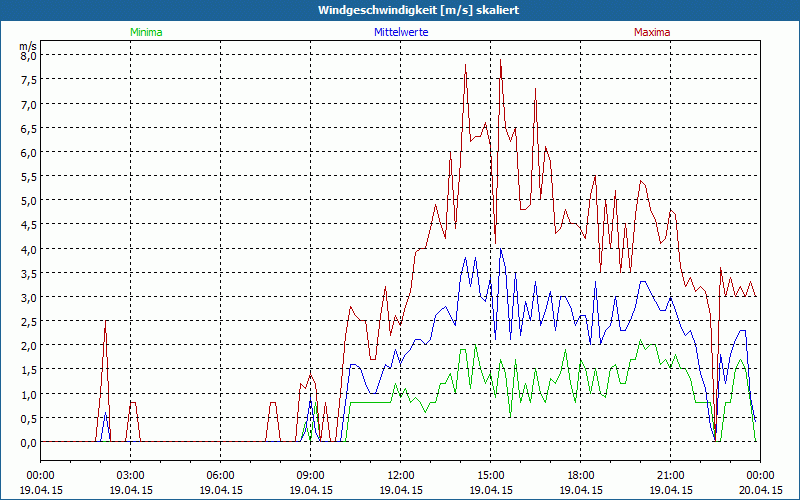Viewport: 800px width, 500px height.
Task: Click the "03:00" time axis label
Action: point(130,475)
